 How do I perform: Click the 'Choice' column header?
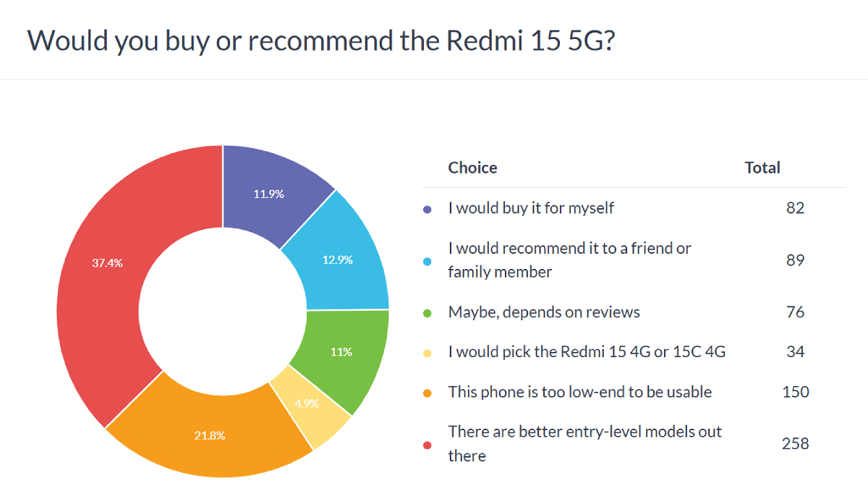(x=472, y=168)
